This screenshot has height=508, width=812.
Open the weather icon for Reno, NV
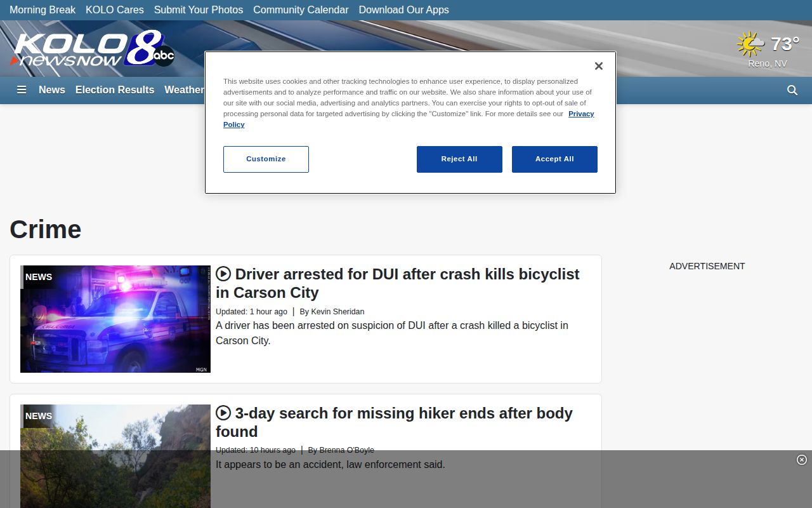pyautogui.click(x=750, y=44)
